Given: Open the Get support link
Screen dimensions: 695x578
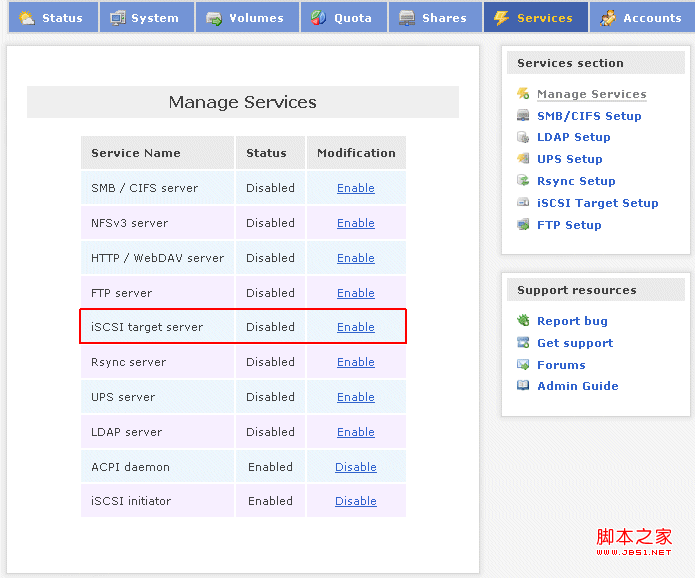Looking at the screenshot, I should 575,343.
